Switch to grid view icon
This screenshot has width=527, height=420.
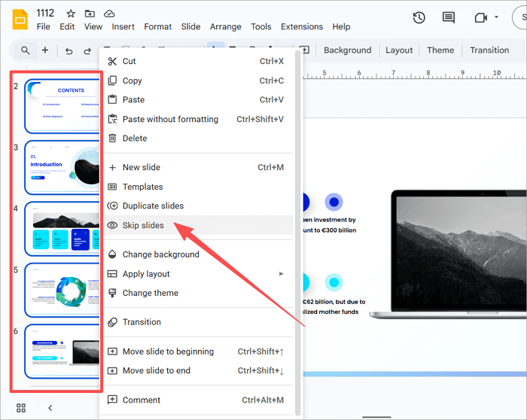pyautogui.click(x=21, y=408)
